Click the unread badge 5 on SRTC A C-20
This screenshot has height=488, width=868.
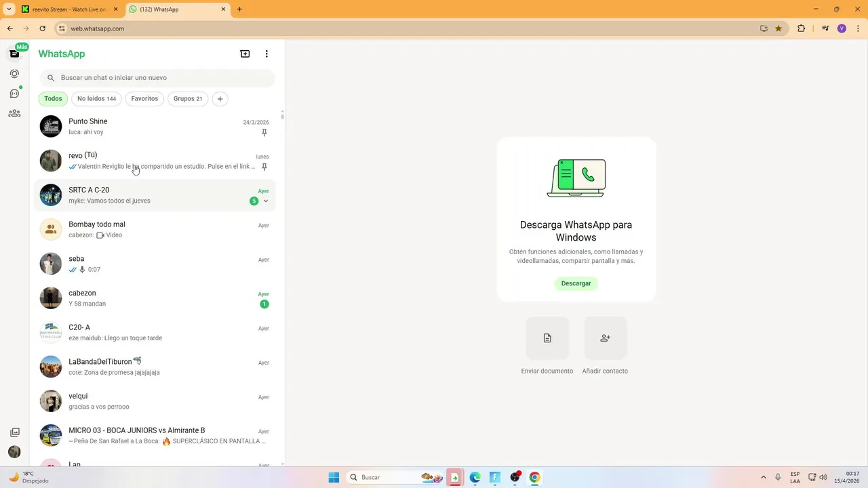coord(254,201)
